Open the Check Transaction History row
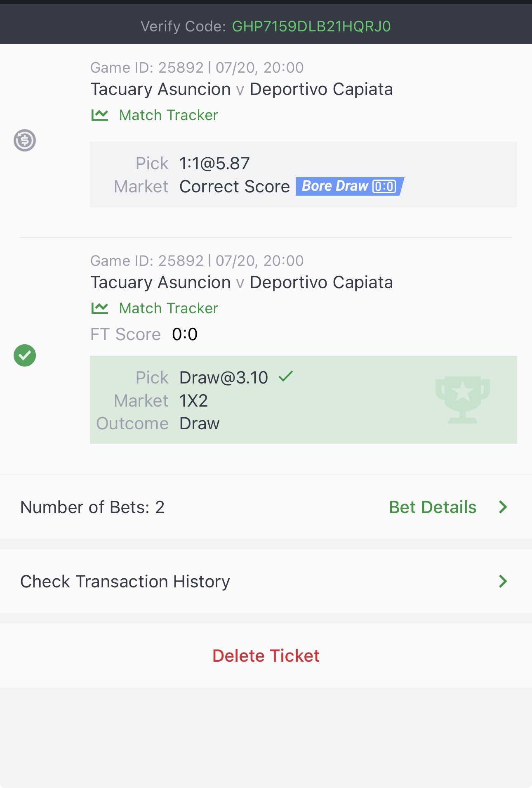The height and width of the screenshot is (788, 532). 266,581
